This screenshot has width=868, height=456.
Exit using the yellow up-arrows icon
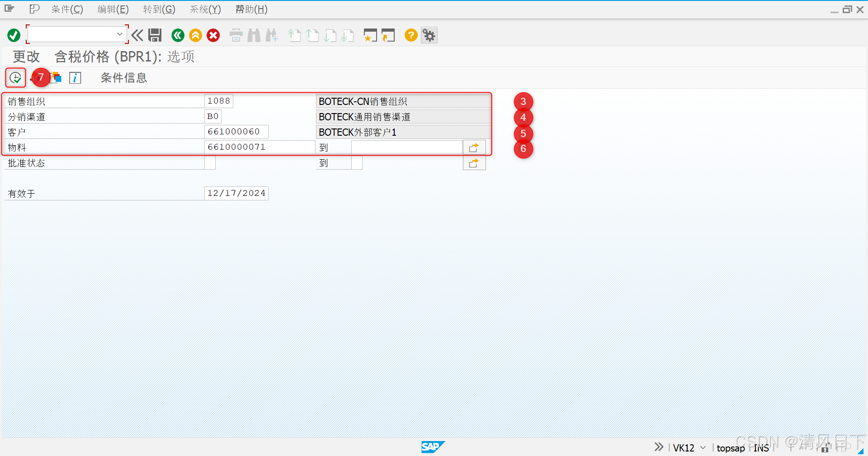(196, 35)
